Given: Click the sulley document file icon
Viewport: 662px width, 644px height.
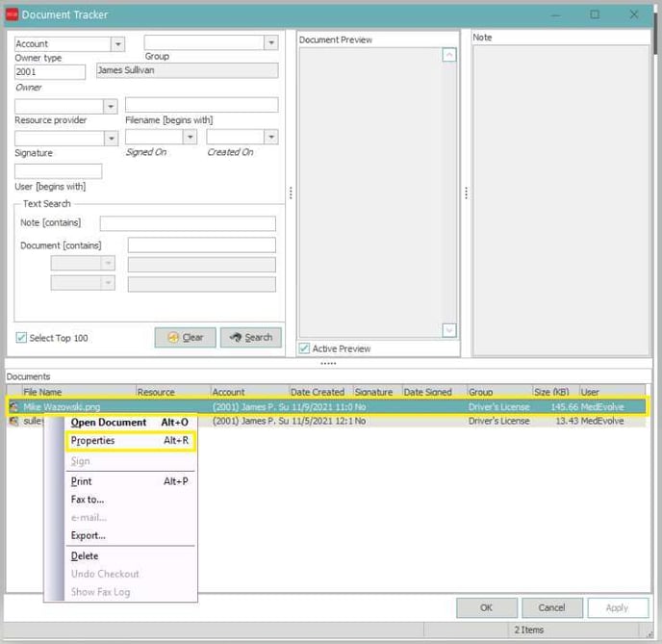Looking at the screenshot, I should (13, 422).
